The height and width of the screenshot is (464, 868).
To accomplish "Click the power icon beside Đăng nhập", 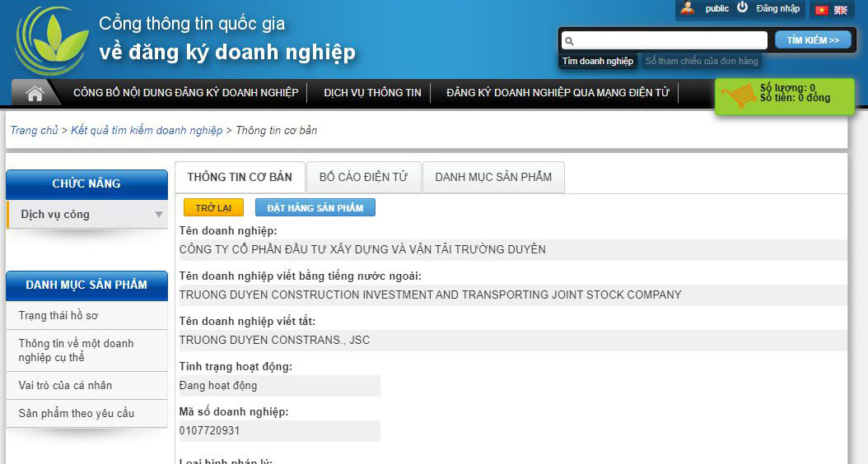I will tap(742, 7).
